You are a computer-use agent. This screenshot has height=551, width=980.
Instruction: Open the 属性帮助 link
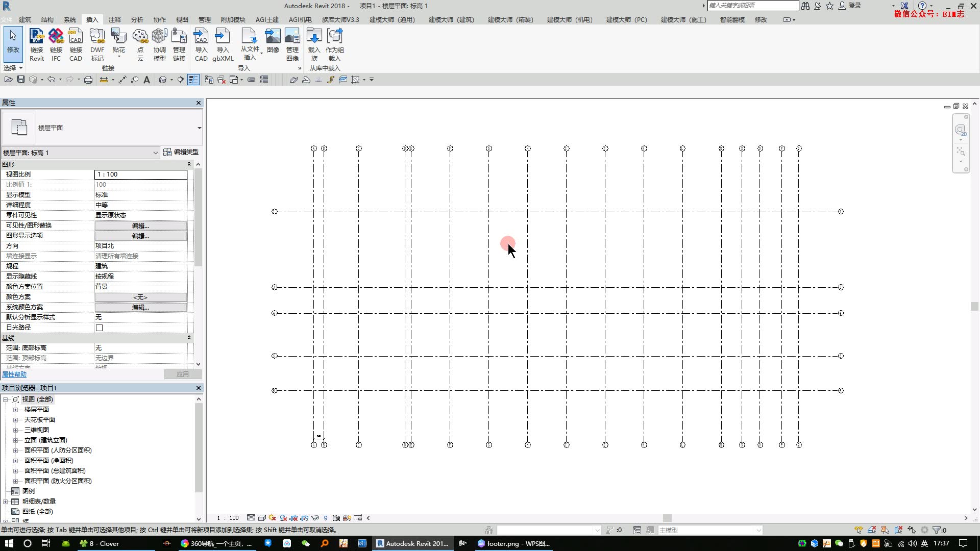tap(14, 374)
